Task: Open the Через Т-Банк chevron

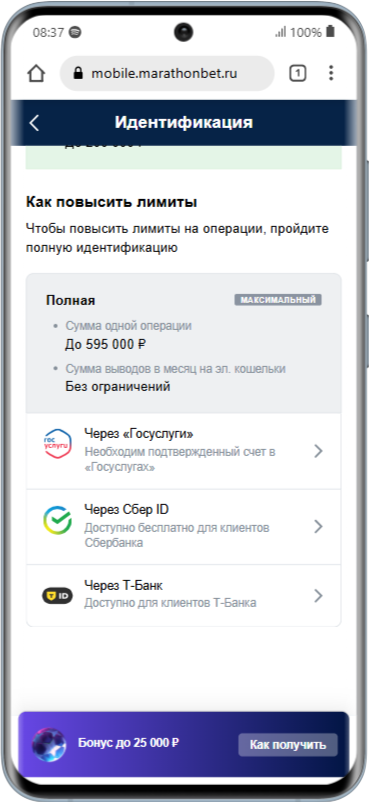Action: tap(318, 595)
